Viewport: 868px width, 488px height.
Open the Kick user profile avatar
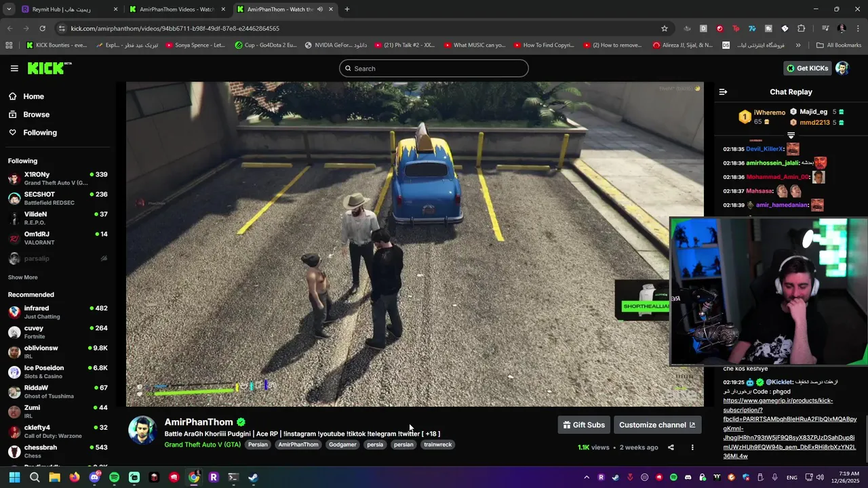pos(842,68)
